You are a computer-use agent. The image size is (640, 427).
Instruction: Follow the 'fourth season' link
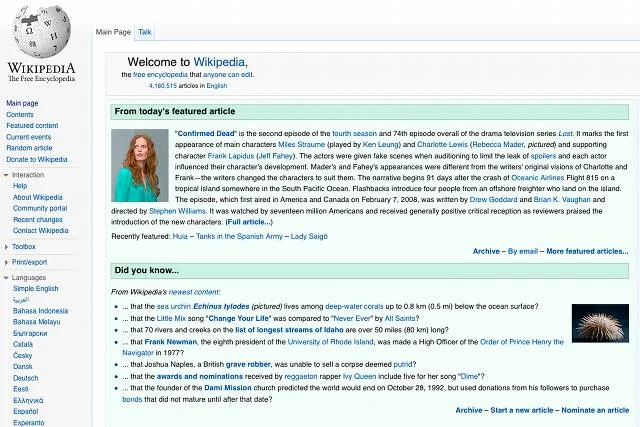point(354,133)
